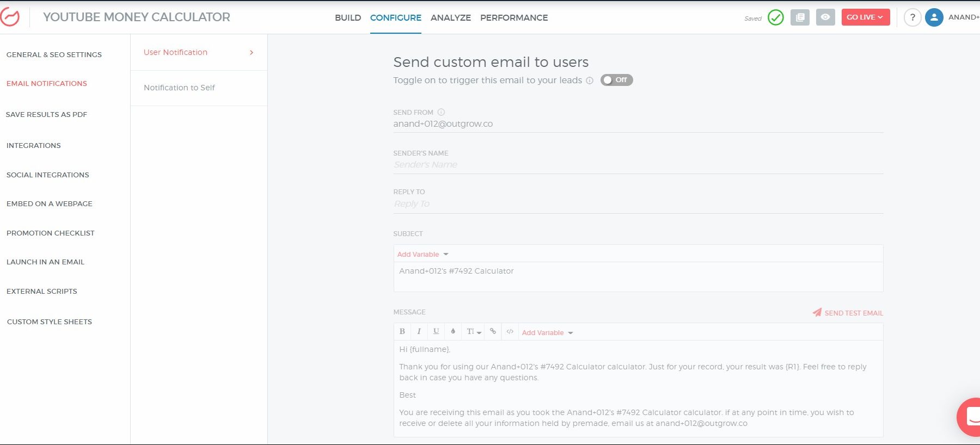Switch to the ANALYZE tab

tap(450, 18)
